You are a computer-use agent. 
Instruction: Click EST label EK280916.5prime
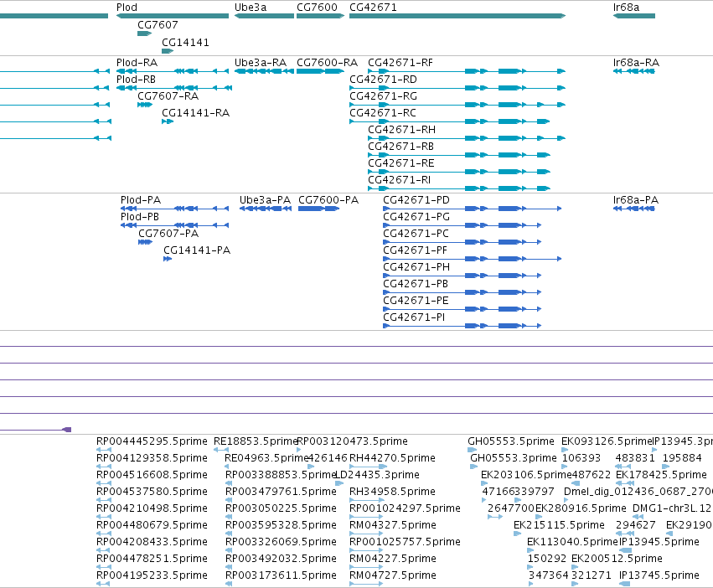pos(581,508)
